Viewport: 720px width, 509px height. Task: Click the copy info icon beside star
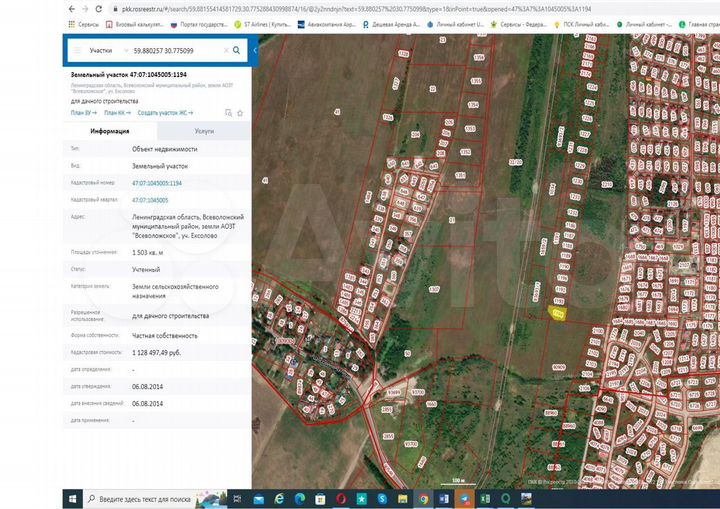point(229,113)
